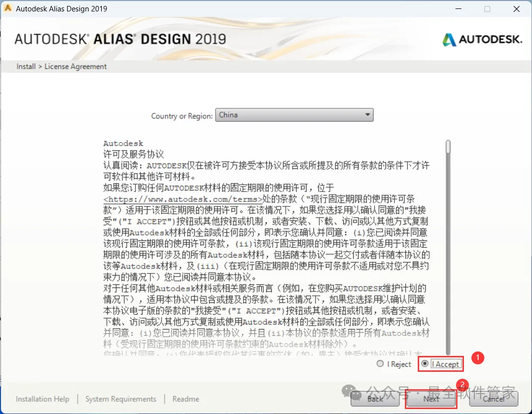Image resolution: width=532 pixels, height=414 pixels.
Task: Click the autodesk.com/terms URL in the agreement
Action: tap(183, 199)
